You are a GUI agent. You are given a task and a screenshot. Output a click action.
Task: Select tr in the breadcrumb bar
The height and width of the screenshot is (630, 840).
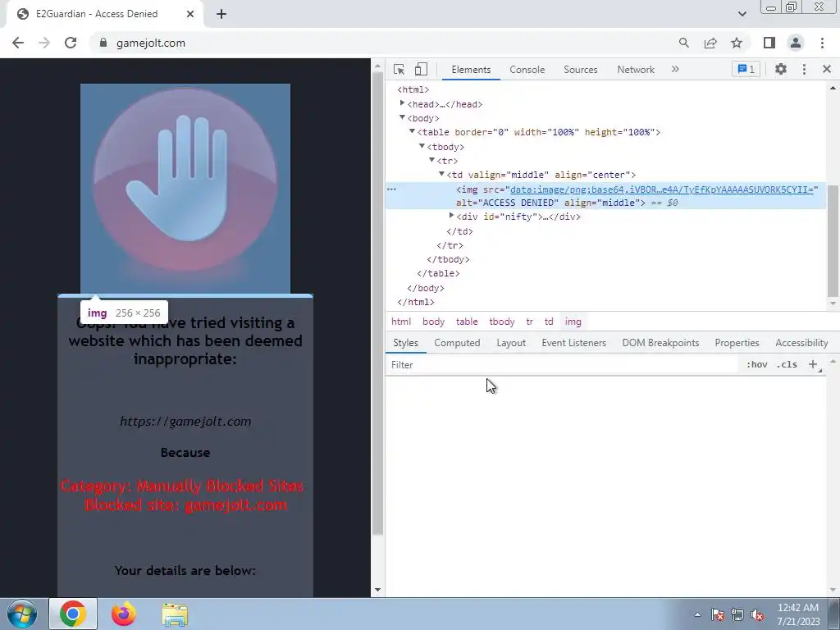tap(529, 322)
